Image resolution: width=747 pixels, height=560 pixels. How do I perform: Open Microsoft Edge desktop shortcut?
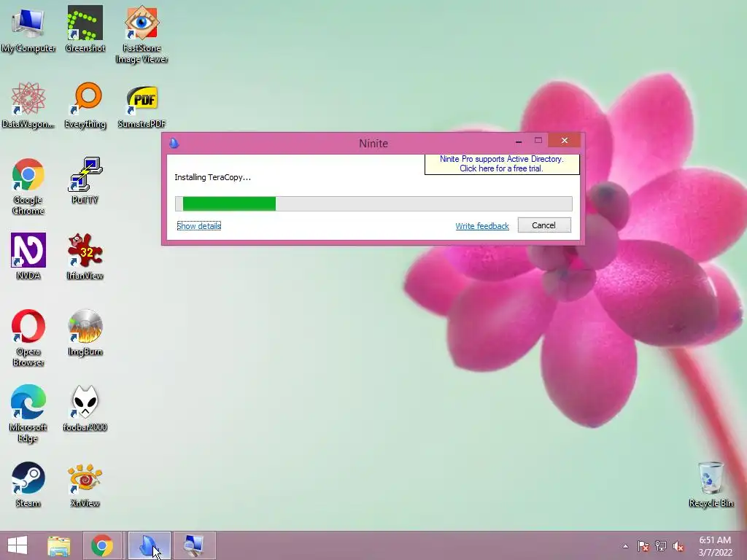28,413
